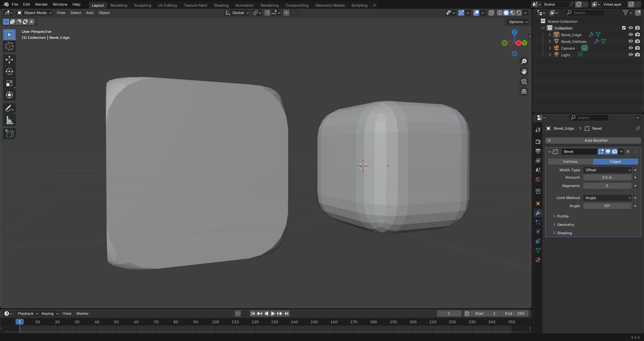The width and height of the screenshot is (644, 341).
Task: Switch perspective/orthographic grid icon
Action: pos(524,92)
